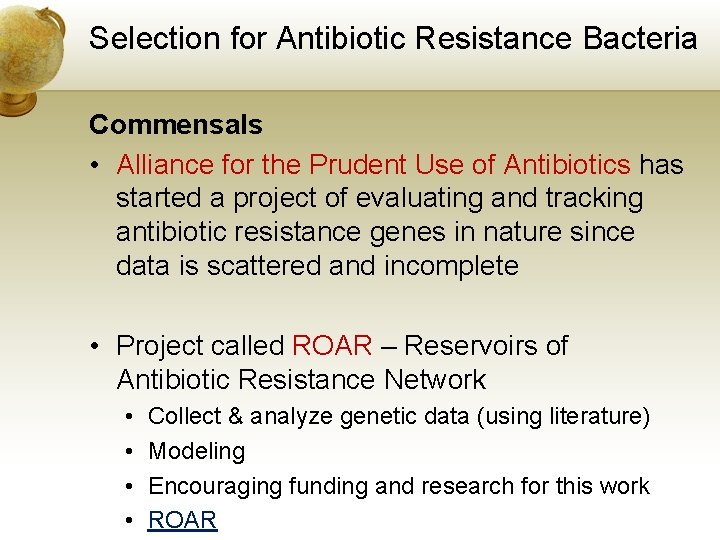This screenshot has width=720, height=540.
Task: Click the sub-bullet before Modeling
Action: point(129,451)
